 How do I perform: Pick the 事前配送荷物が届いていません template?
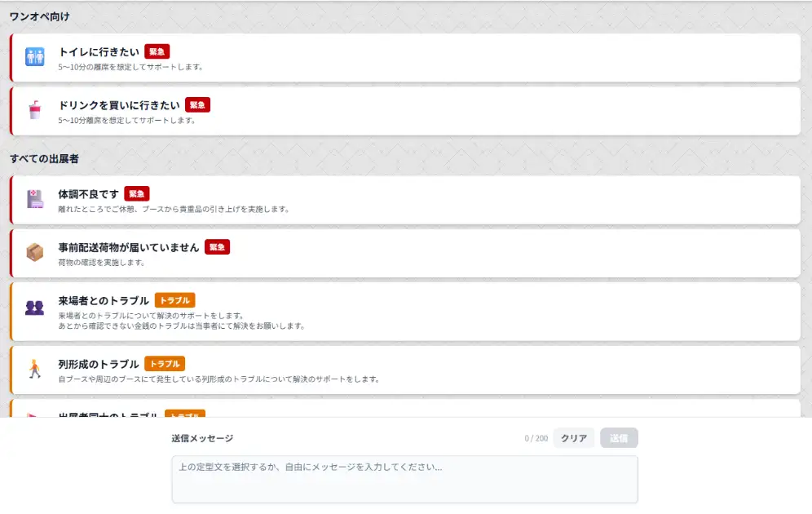pos(129,247)
